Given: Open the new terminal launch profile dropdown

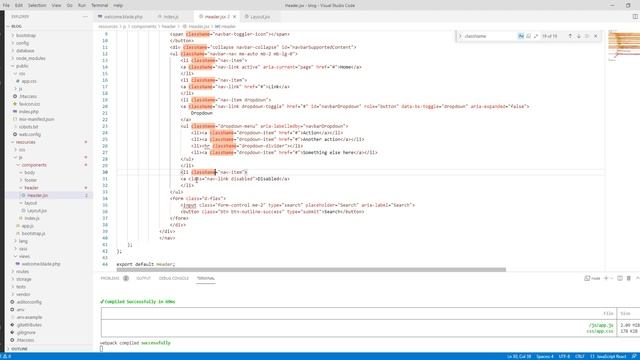Looking at the screenshot, I should click(x=611, y=278).
